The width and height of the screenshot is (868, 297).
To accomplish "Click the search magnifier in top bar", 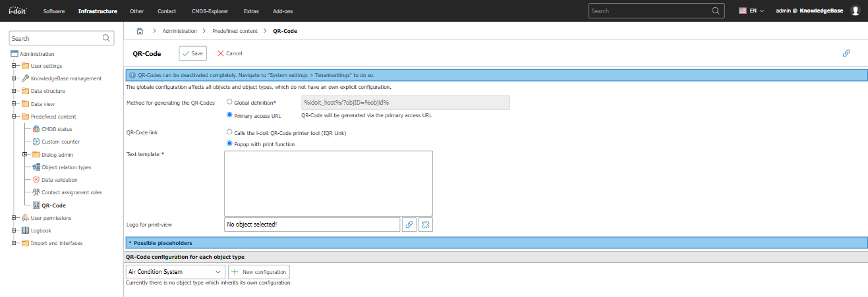I will tap(715, 11).
